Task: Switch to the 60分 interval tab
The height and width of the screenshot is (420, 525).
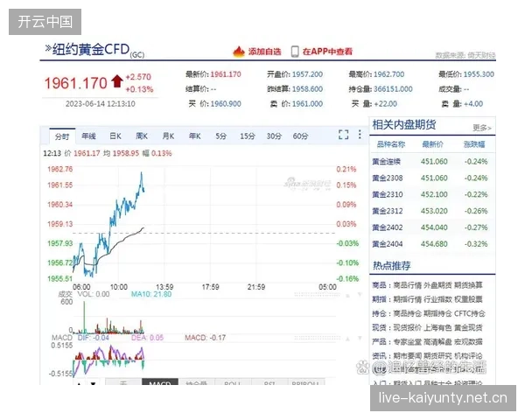Action: point(300,136)
